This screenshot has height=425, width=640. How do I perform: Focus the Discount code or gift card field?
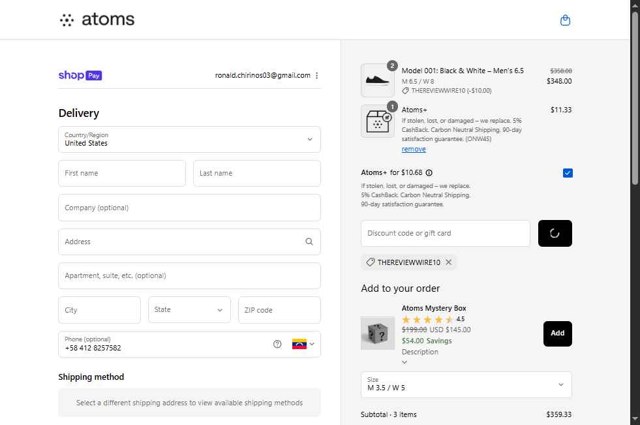[445, 234]
